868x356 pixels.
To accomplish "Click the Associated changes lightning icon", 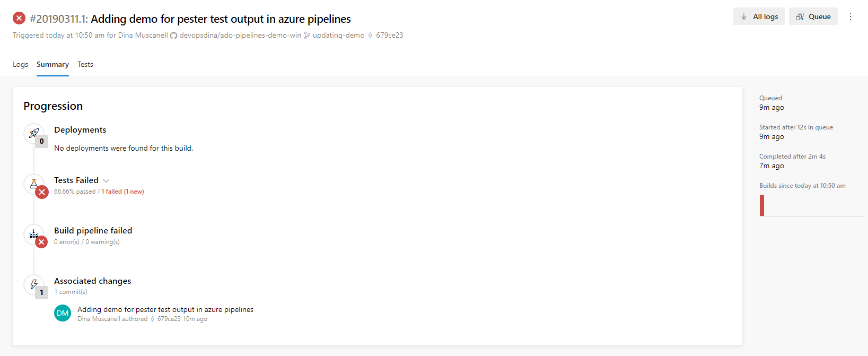I will point(34,284).
